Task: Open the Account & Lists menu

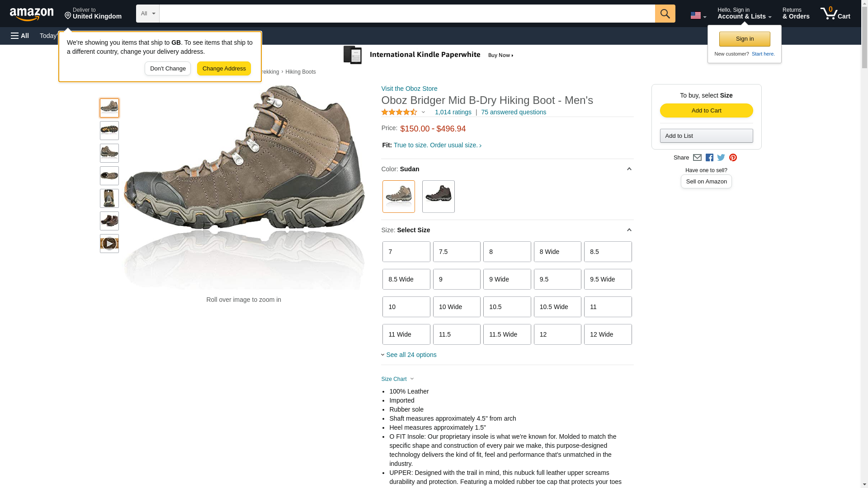Action: click(744, 14)
